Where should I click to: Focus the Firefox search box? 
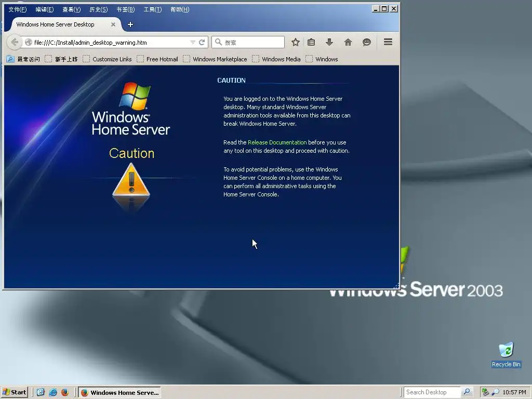[x=248, y=42]
